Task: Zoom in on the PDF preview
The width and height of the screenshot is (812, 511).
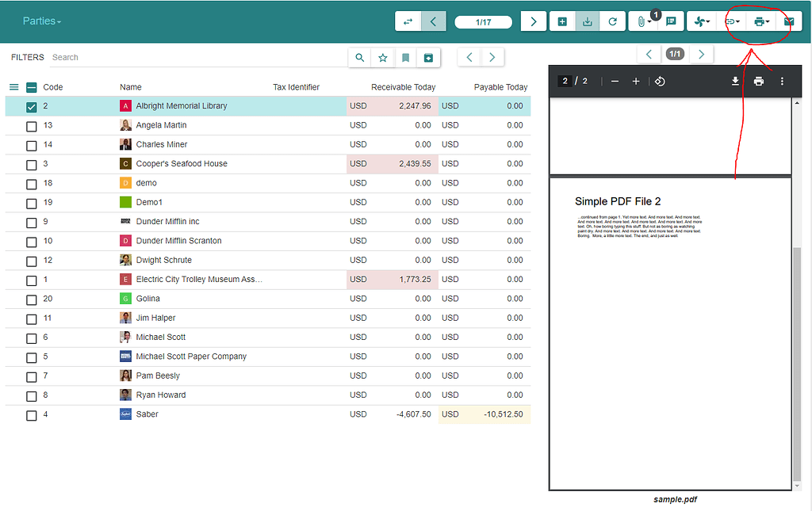Action: click(637, 81)
